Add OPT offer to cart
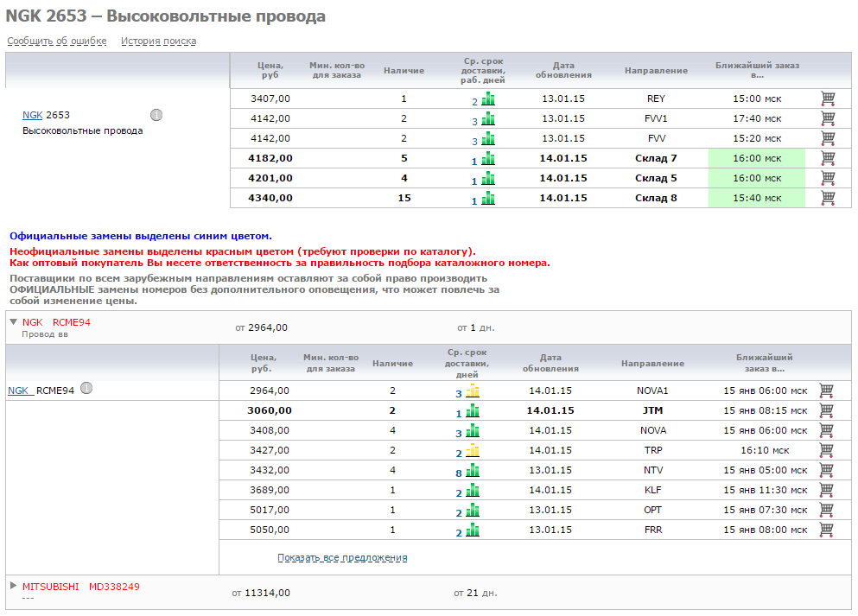 pyautogui.click(x=826, y=510)
